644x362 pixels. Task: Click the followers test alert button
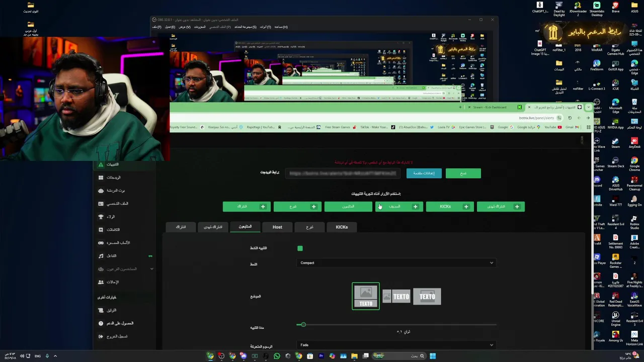point(348,207)
